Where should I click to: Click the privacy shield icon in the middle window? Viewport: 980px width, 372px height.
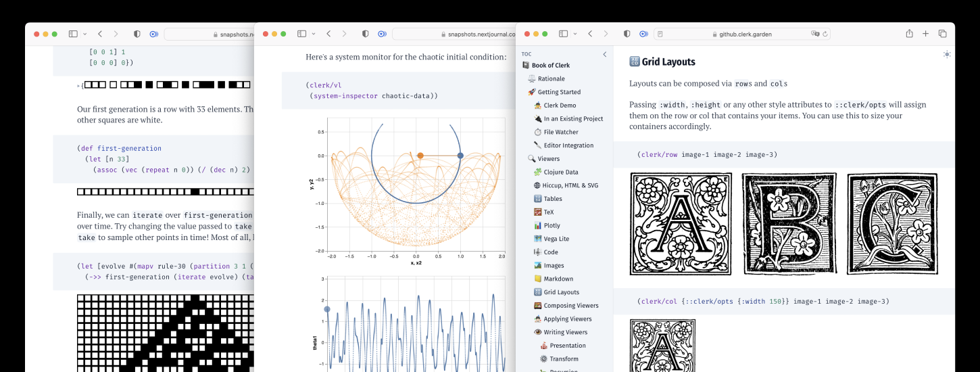[x=365, y=34]
